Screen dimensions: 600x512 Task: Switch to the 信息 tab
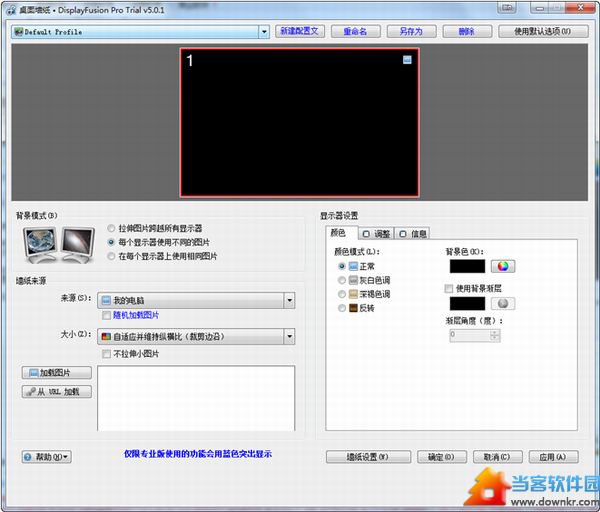point(414,234)
